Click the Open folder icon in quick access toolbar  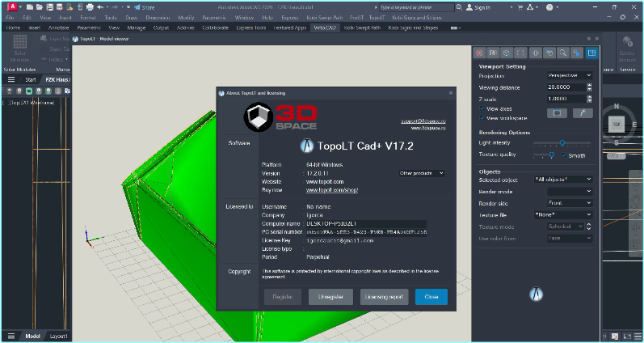[40, 7]
